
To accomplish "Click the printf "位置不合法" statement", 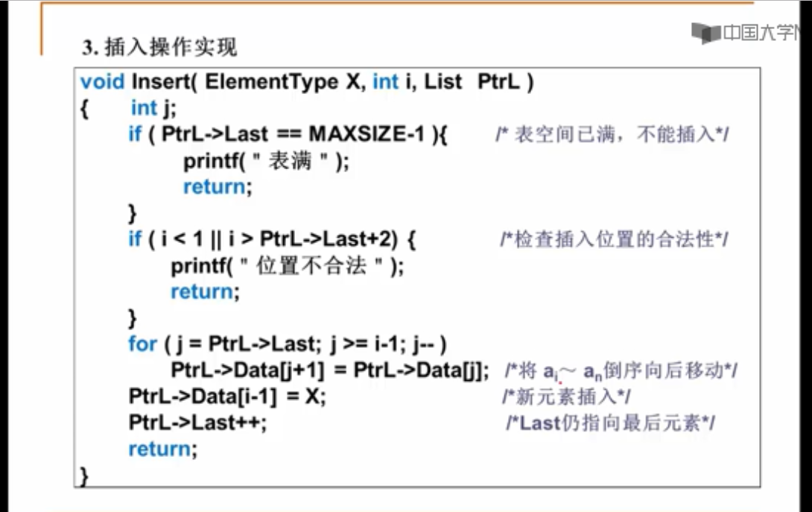I will [287, 265].
